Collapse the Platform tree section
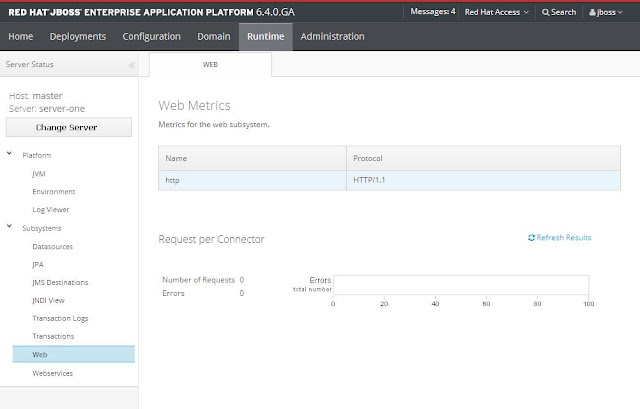 9,153
